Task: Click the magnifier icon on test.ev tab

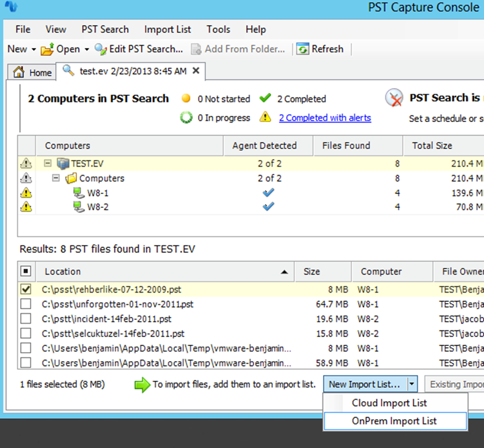Action: coord(68,71)
